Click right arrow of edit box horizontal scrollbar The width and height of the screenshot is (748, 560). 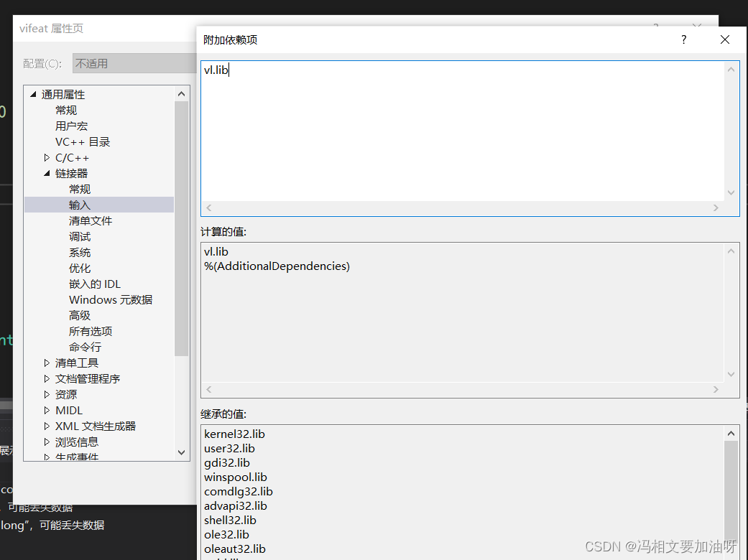716,207
